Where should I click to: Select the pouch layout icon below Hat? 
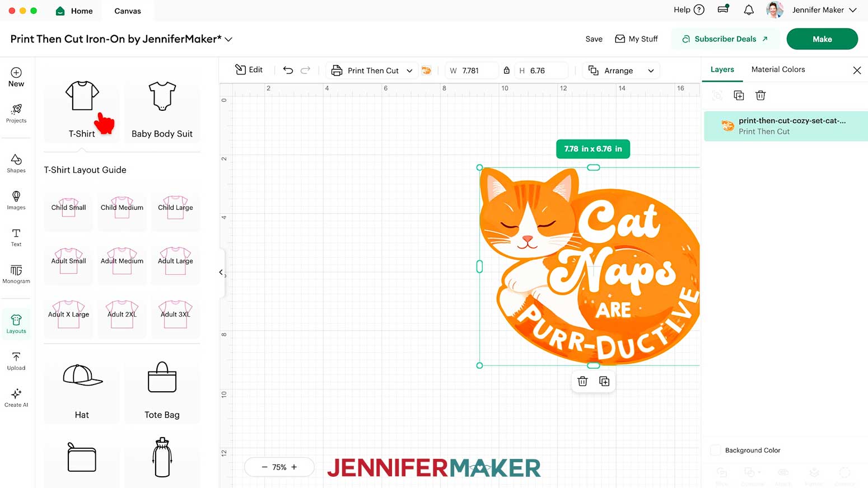coord(82,457)
